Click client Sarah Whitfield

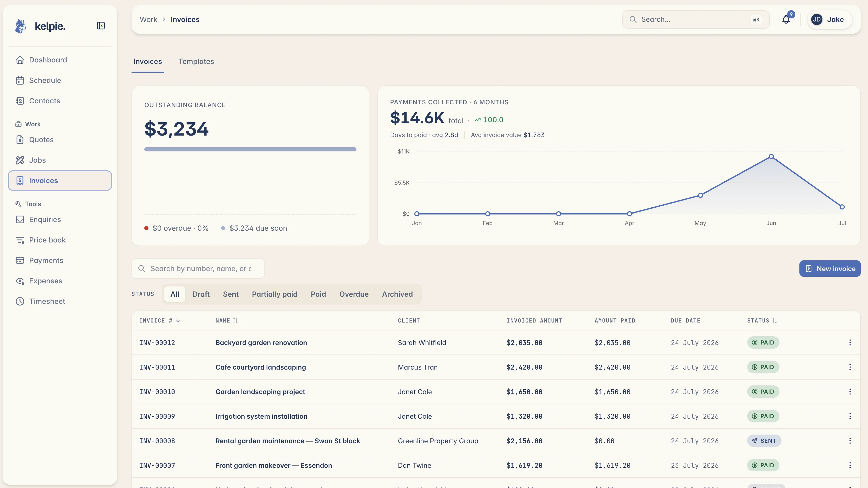pos(422,342)
